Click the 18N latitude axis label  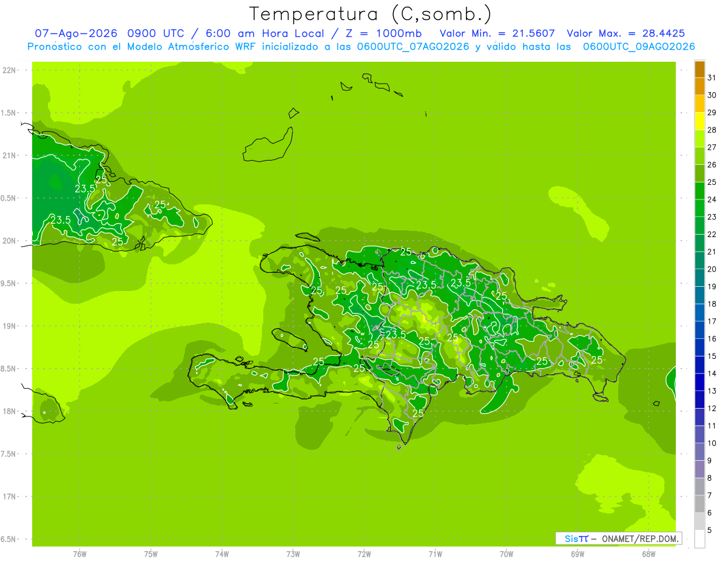pos(10,411)
